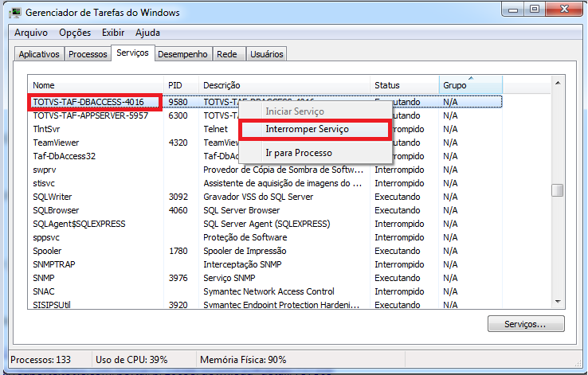Click Provedor de Cópia de Sombra description

coord(283,170)
